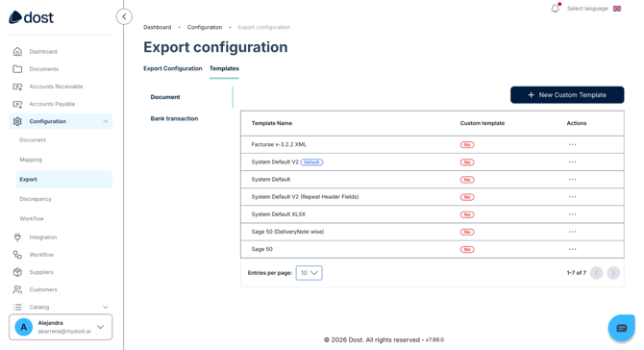Click the user avatar letter A

tap(24, 327)
